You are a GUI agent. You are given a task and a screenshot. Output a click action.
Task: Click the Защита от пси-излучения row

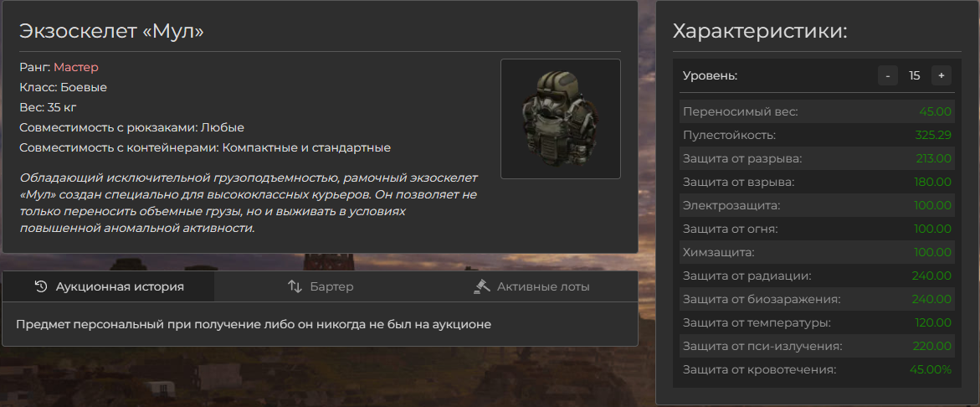(817, 346)
